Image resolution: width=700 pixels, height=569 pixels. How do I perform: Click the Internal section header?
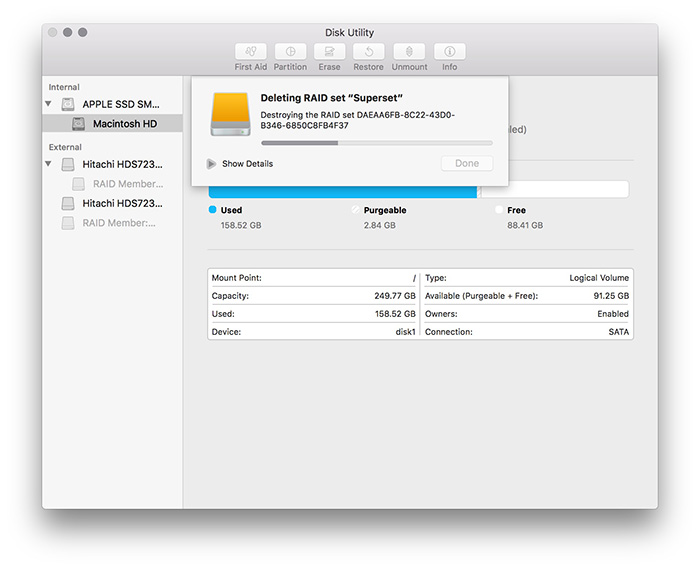[64, 87]
